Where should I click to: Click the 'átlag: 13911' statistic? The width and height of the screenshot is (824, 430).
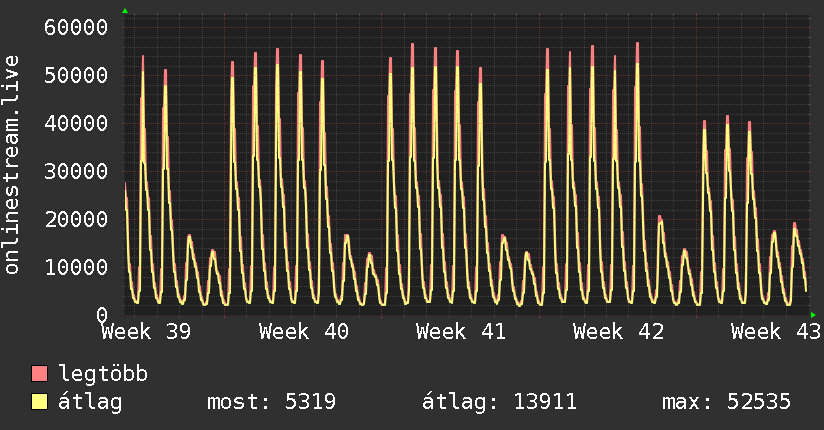[499, 402]
